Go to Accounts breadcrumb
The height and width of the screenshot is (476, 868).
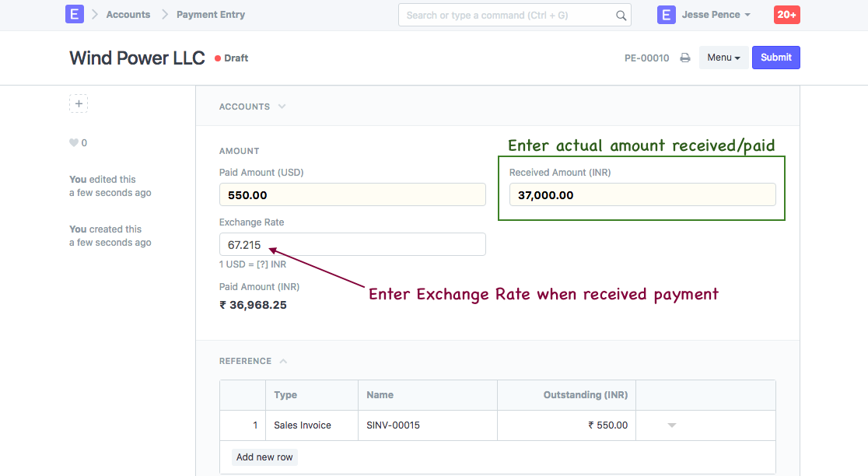[x=128, y=15]
